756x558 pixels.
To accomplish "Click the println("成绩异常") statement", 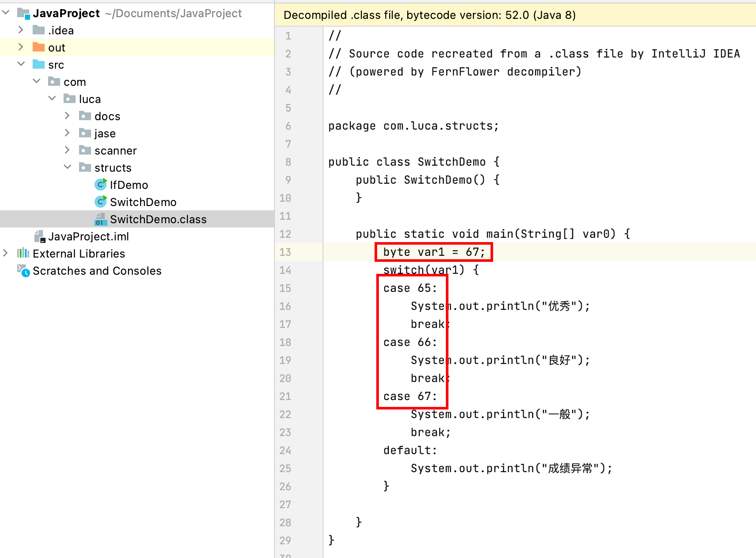I will (512, 468).
